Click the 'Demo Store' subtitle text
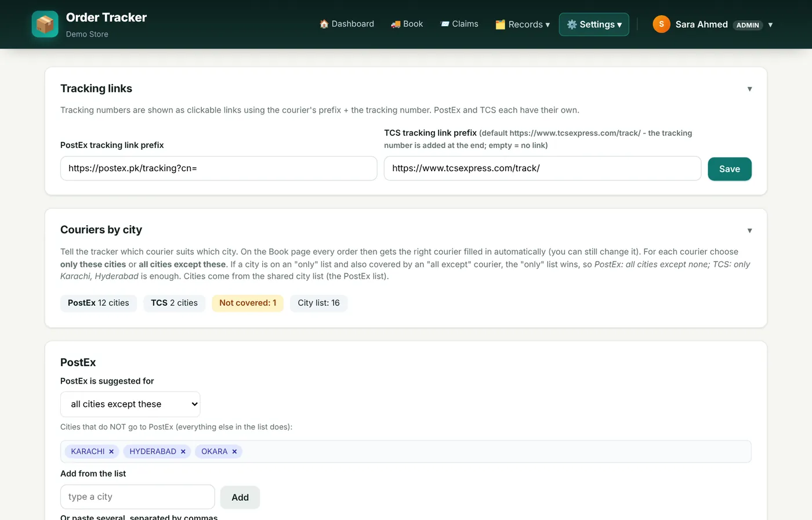 [x=87, y=34]
